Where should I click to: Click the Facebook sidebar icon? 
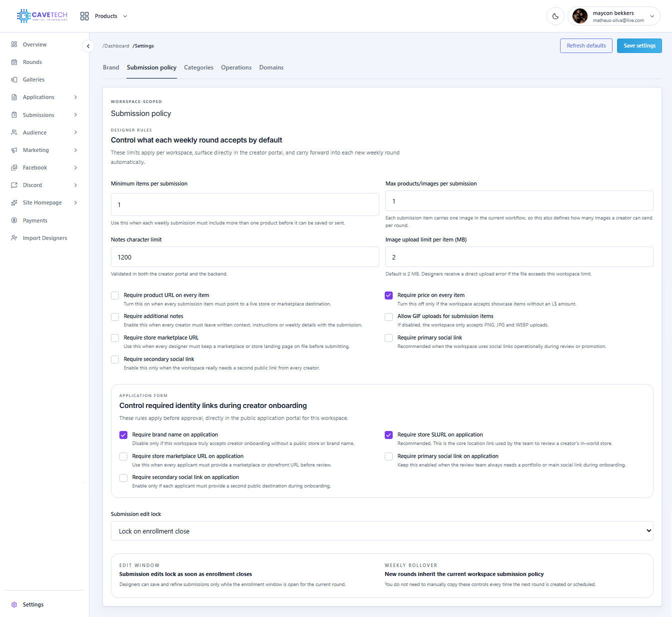[14, 167]
